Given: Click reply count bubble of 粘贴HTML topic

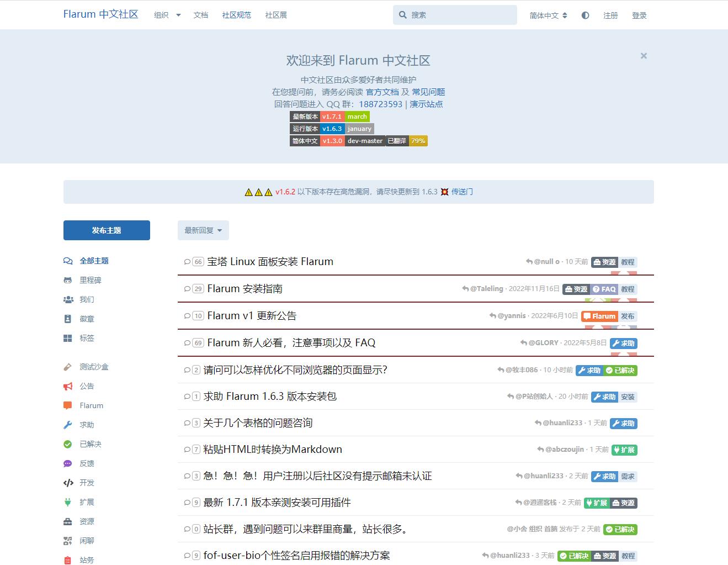Looking at the screenshot, I should pyautogui.click(x=192, y=450).
